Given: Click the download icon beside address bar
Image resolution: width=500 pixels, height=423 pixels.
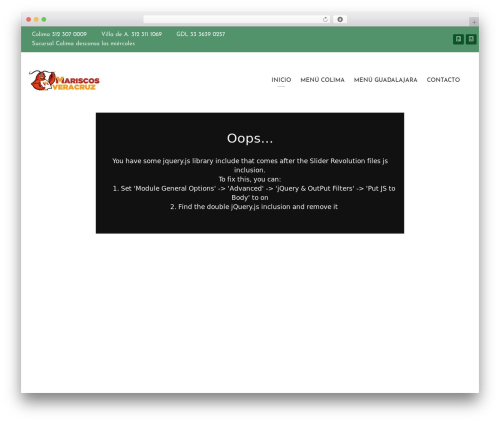Looking at the screenshot, I should point(340,19).
